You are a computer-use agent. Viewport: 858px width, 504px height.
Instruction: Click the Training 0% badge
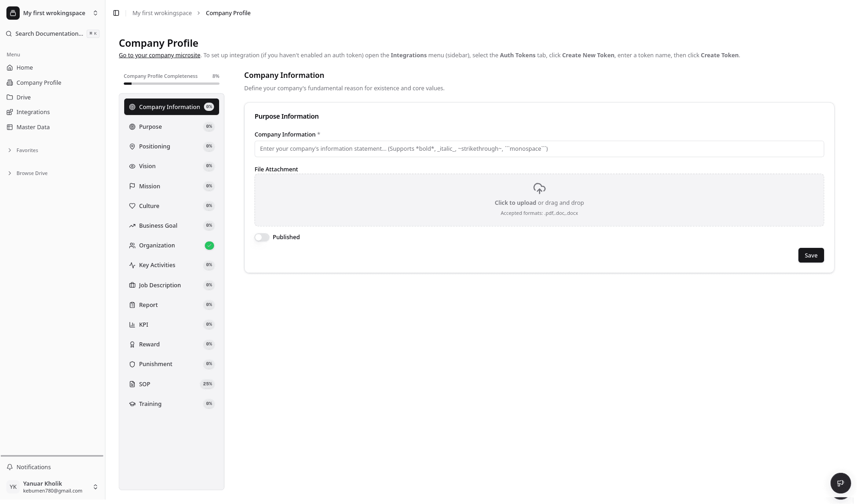click(x=209, y=404)
